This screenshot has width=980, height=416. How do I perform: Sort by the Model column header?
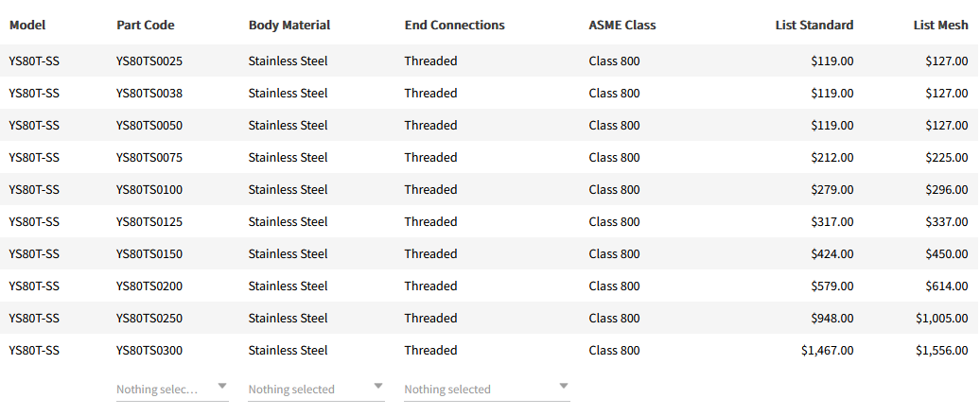point(27,26)
